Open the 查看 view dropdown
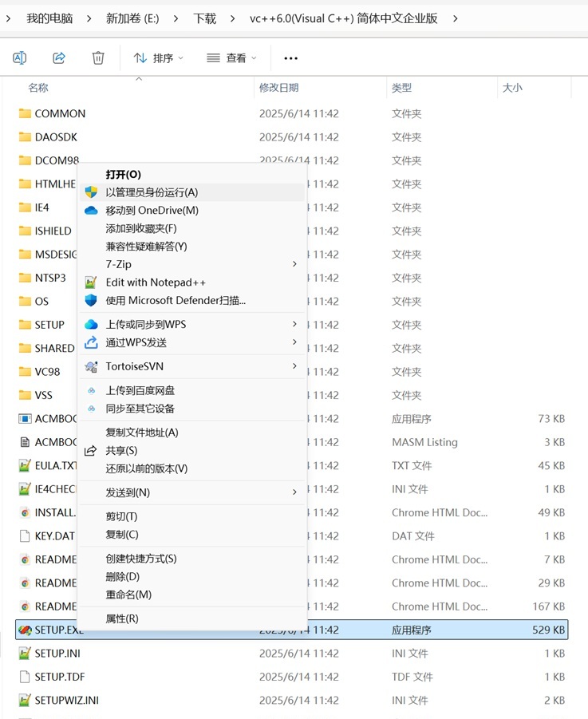This screenshot has width=588, height=719. (x=231, y=58)
